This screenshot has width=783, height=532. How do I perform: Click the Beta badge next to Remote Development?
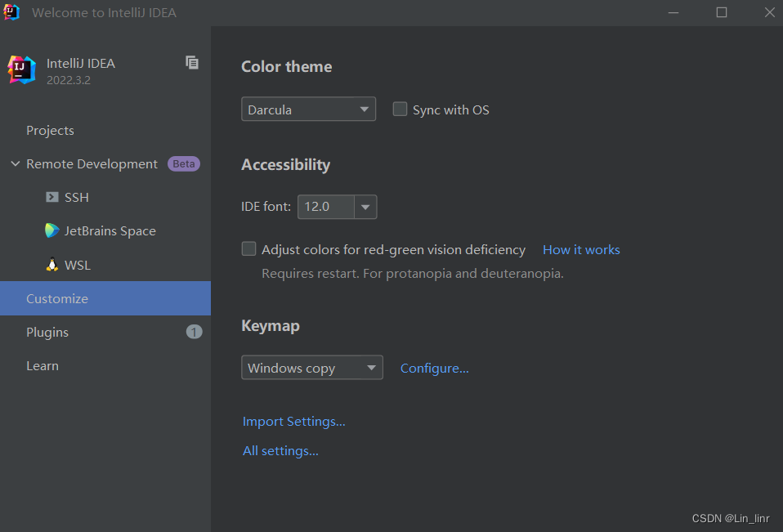click(x=184, y=163)
